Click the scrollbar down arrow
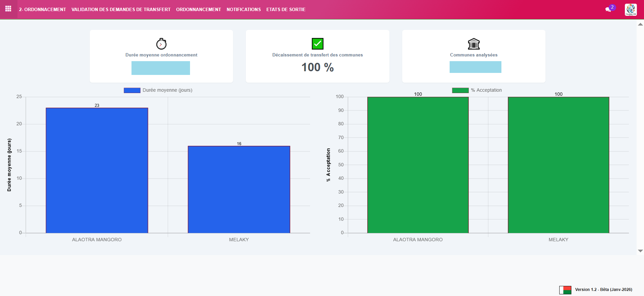 (640, 251)
